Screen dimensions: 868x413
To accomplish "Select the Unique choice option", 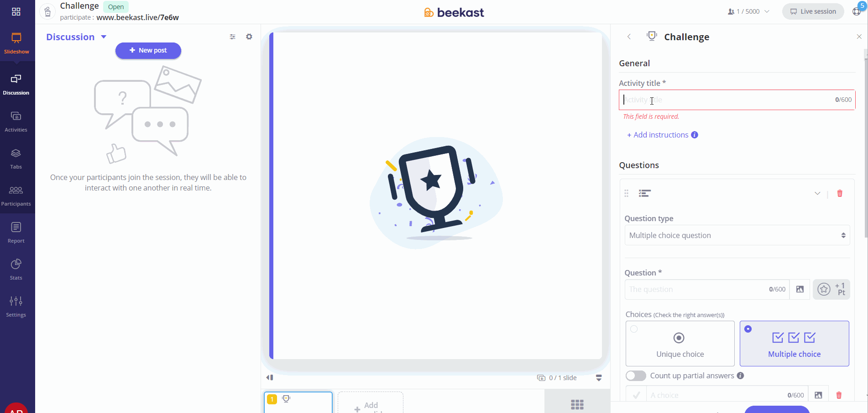I will point(680,344).
